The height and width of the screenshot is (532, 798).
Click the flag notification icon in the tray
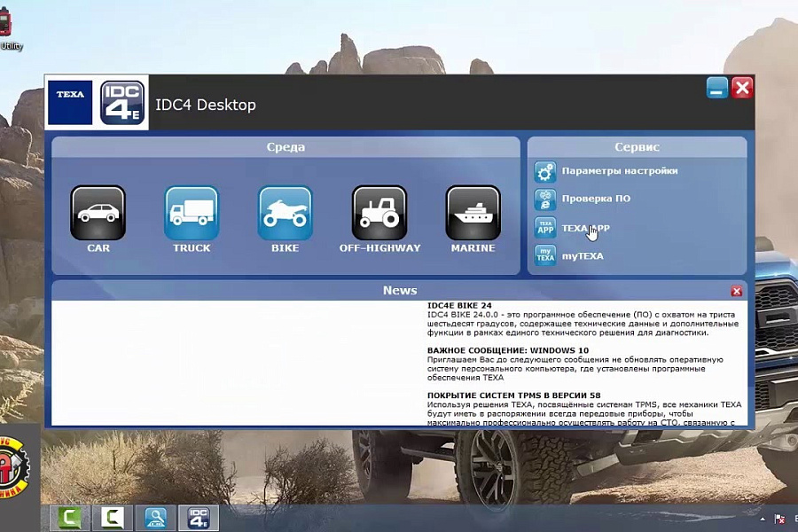click(779, 519)
